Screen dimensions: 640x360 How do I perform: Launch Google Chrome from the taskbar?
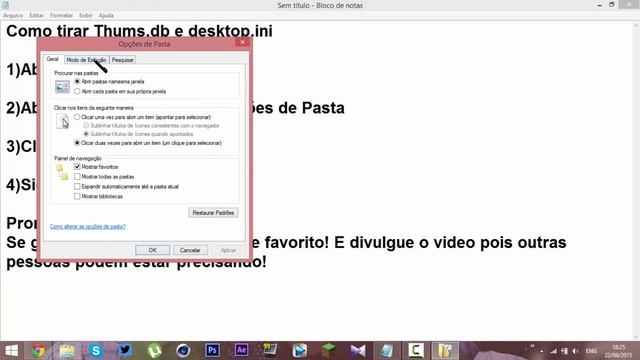38,351
